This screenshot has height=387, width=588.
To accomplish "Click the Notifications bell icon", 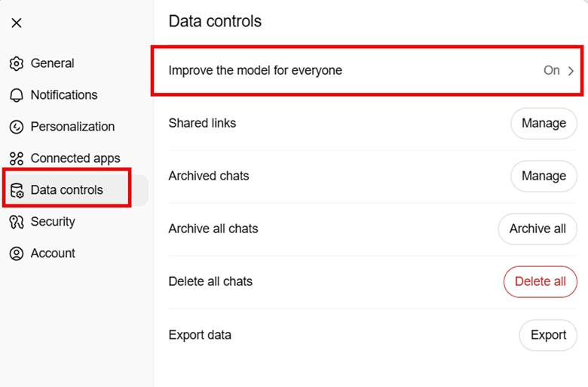I will tap(17, 95).
